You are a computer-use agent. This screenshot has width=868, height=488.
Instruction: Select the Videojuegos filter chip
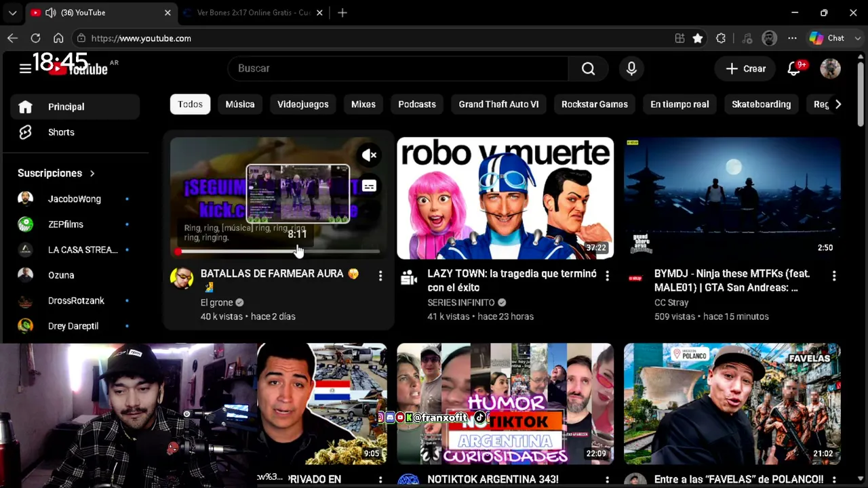pos(303,104)
